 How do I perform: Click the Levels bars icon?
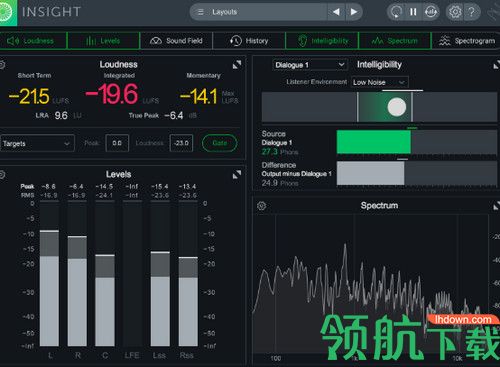pos(91,41)
